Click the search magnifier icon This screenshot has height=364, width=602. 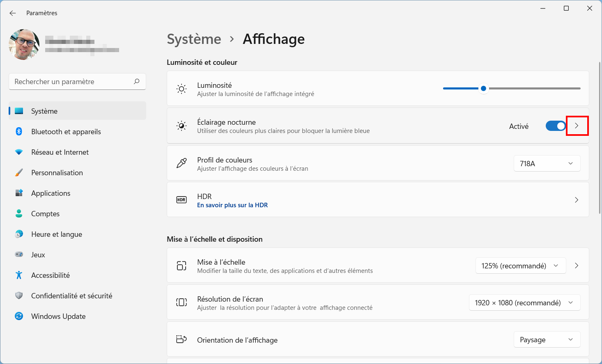point(137,82)
